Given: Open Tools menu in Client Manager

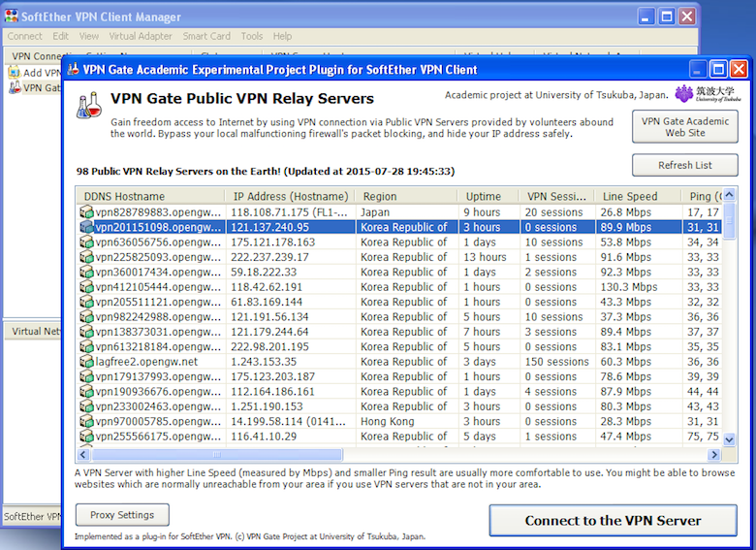Looking at the screenshot, I should pos(252,36).
